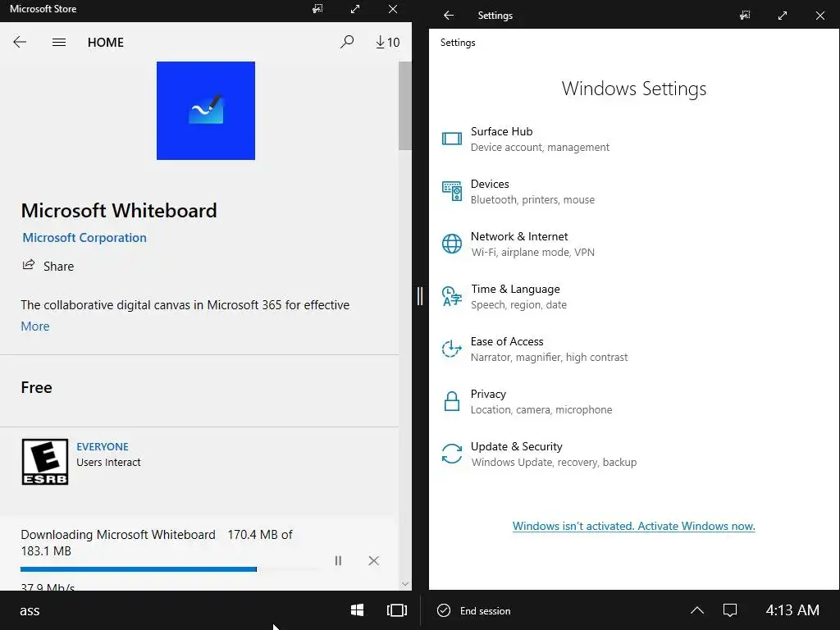Click the snap icon in Microsoft Store title bar
840x630 pixels.
pos(317,9)
